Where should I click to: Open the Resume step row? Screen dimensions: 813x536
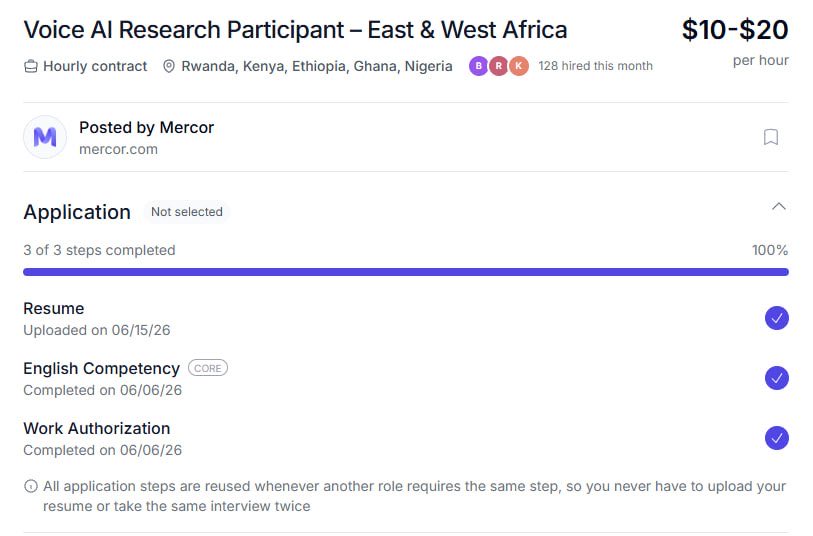coord(406,319)
